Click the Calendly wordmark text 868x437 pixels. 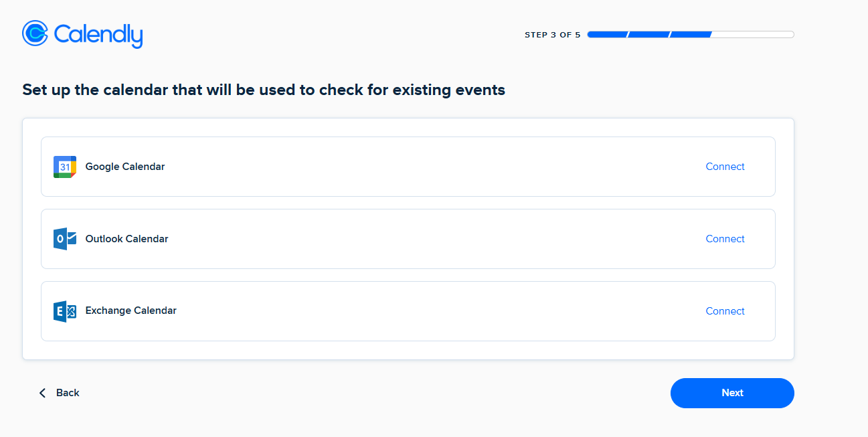(x=98, y=34)
